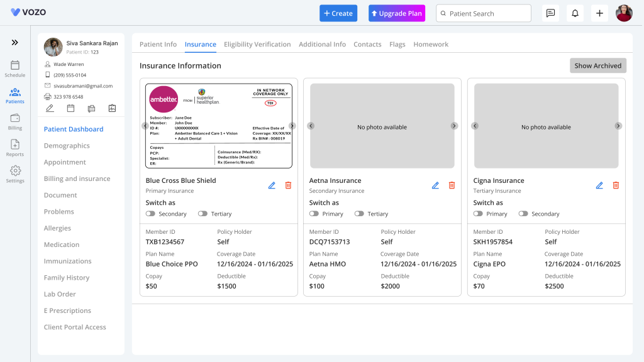Image resolution: width=644 pixels, height=362 pixels.
Task: Click the patient vitals chart icon
Action: [112, 108]
